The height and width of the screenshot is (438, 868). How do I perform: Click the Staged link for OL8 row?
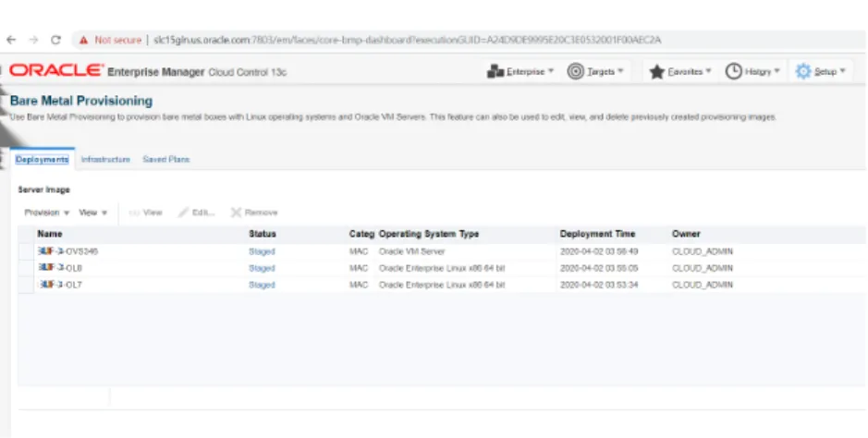[x=262, y=268]
